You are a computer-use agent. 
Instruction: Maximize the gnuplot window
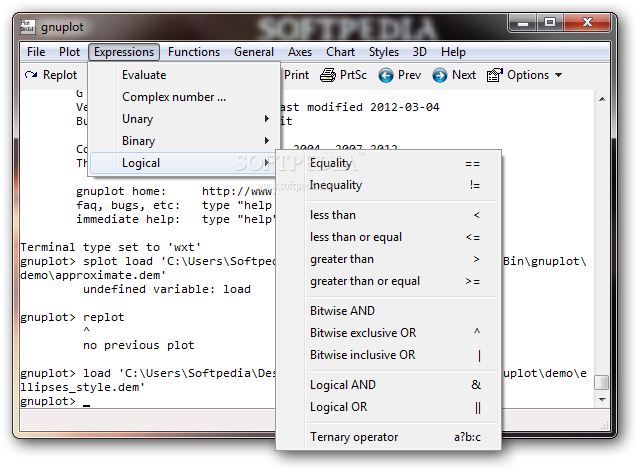coord(550,23)
